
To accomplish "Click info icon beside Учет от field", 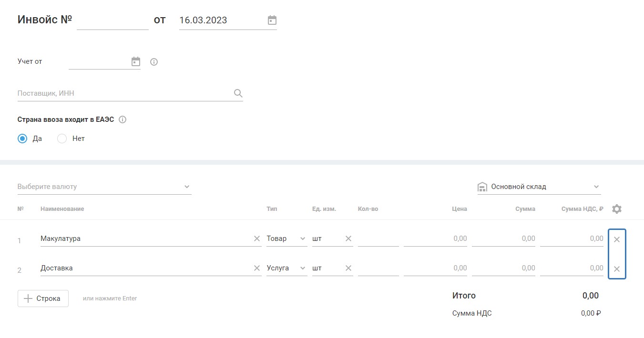I will pos(153,62).
